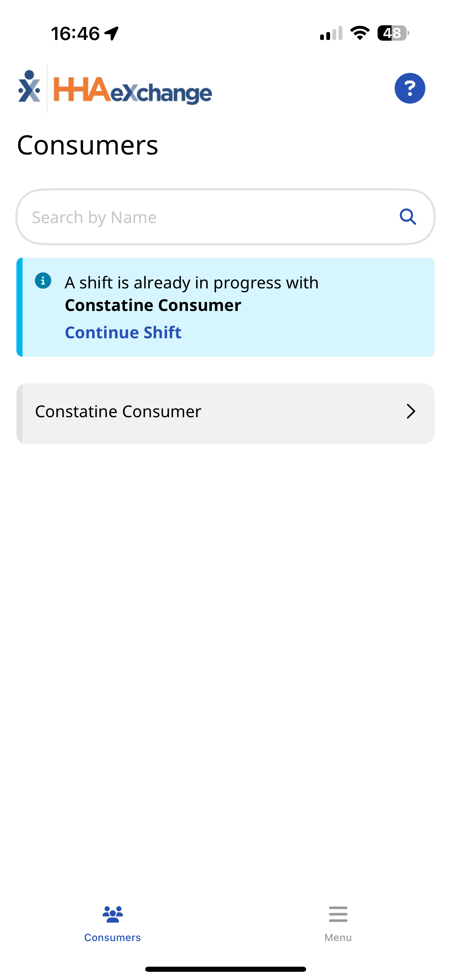The height and width of the screenshot is (980, 451).
Task: Tap the HHAeXchange wordmark logo
Action: 132,91
